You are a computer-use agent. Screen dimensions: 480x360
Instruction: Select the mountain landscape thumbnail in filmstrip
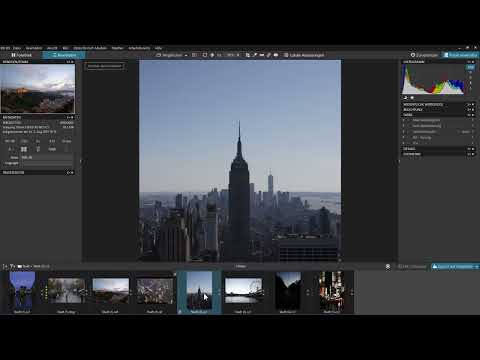[x=111, y=291]
